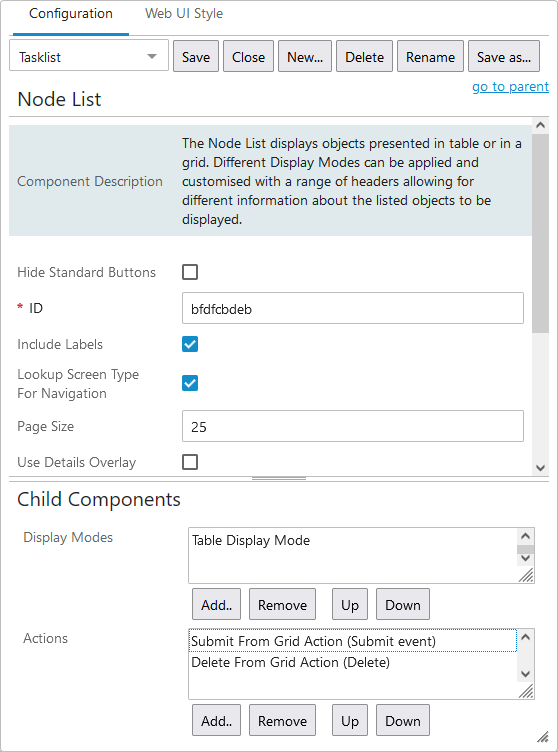
Task: Click into the Page Size input field
Action: [353, 426]
